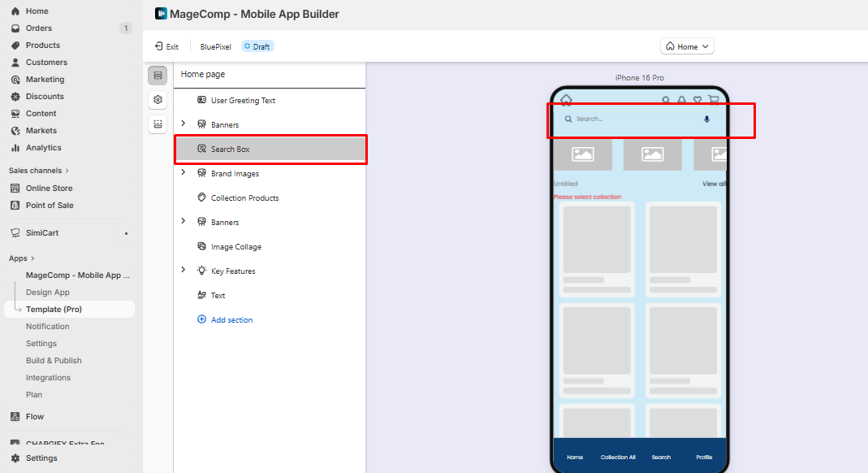Expand the Brand Images section
868x473 pixels.
[x=184, y=172]
